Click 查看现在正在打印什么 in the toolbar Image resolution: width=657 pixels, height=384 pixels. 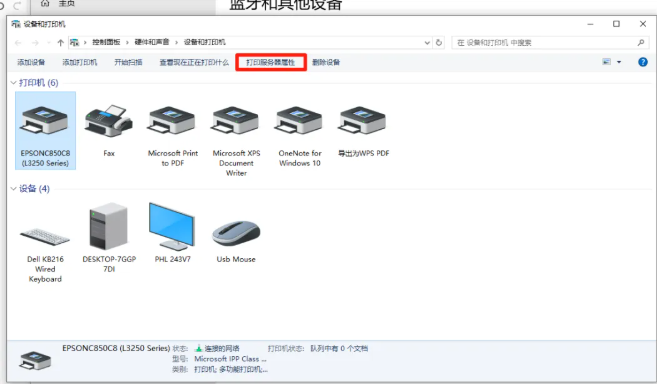(x=194, y=62)
